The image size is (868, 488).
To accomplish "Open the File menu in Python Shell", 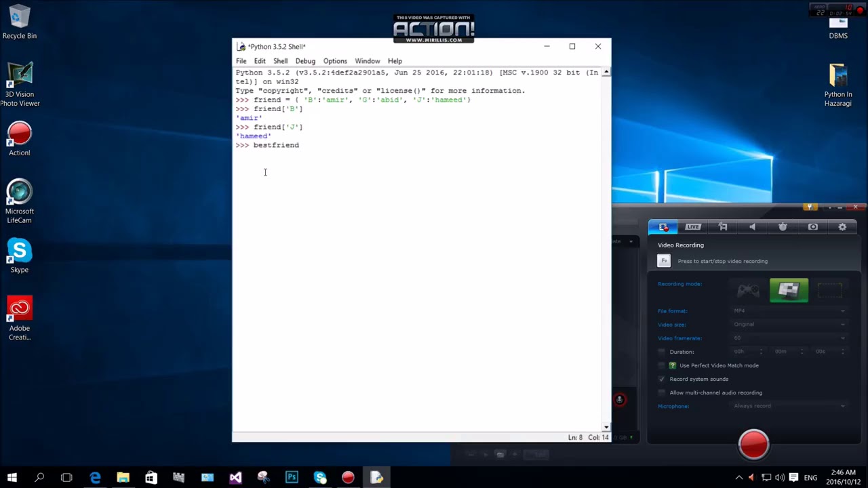I will (241, 61).
